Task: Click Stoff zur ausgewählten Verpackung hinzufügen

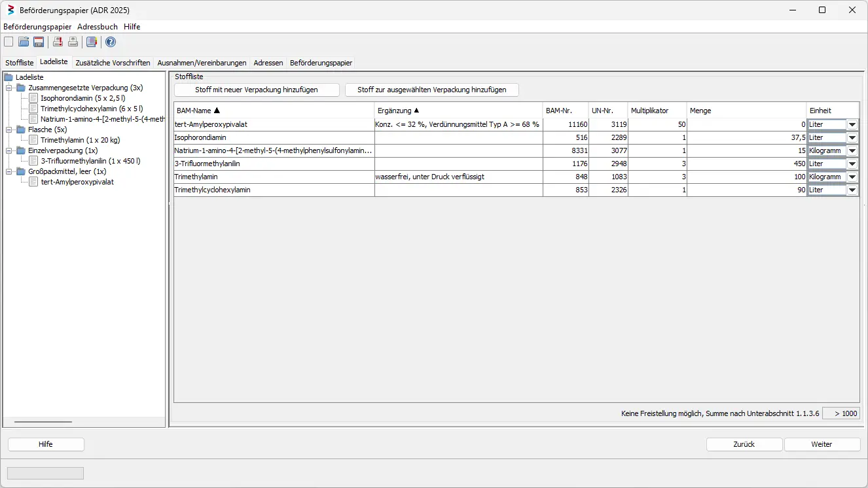Action: point(432,90)
